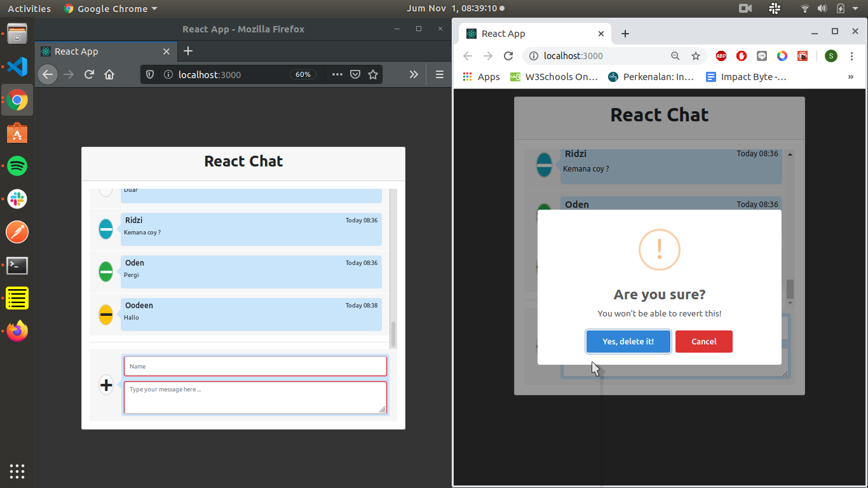Click the blue minus icon beside Ridzi's message in Firefox
Screen dimensions: 868x488
[x=105, y=229]
